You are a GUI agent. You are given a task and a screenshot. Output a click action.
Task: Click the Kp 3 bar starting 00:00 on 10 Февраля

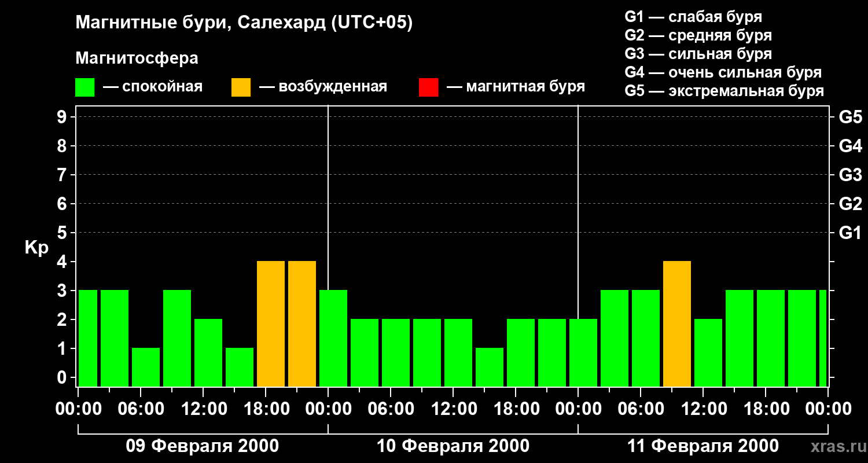click(333, 339)
